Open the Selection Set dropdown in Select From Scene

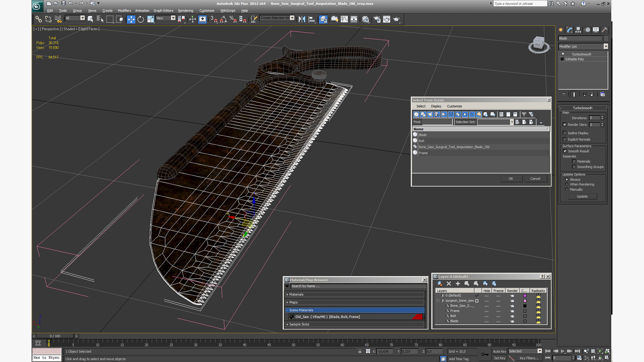(x=512, y=122)
